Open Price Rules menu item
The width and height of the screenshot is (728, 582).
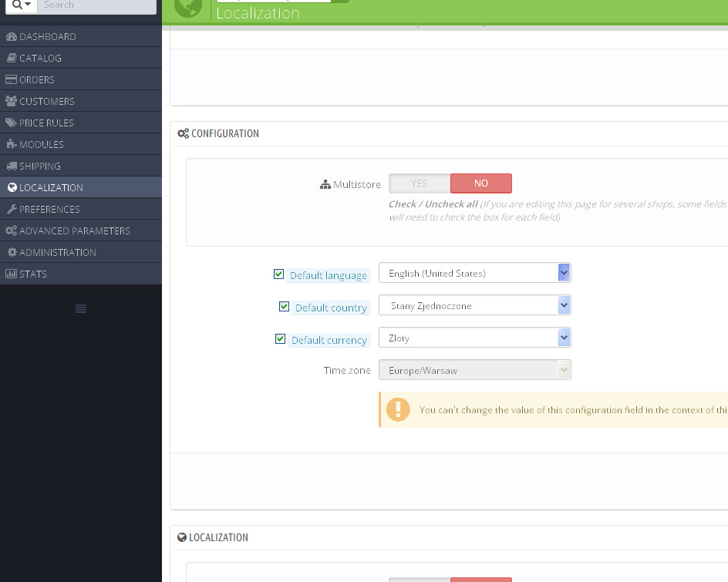81,123
